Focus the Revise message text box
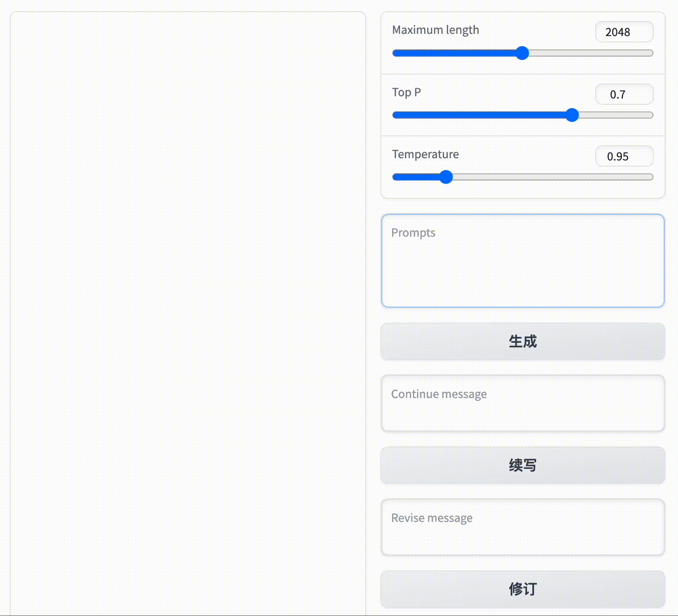678x616 pixels. click(523, 527)
